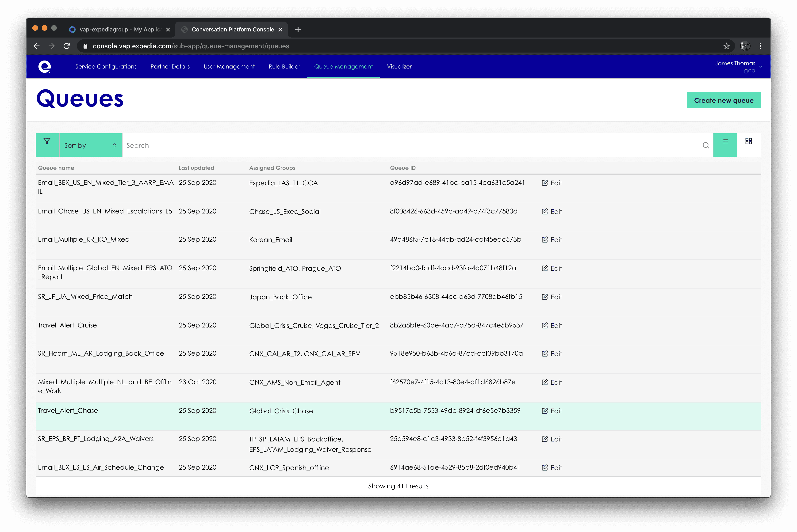Click the site security lock icon
Viewport: 797px width, 532px height.
[85, 46]
